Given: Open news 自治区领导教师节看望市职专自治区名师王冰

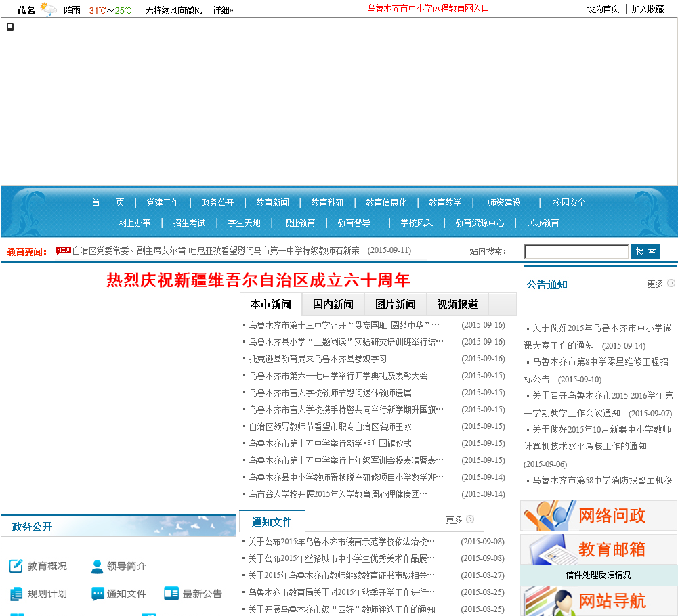Looking at the screenshot, I should click(x=330, y=426).
